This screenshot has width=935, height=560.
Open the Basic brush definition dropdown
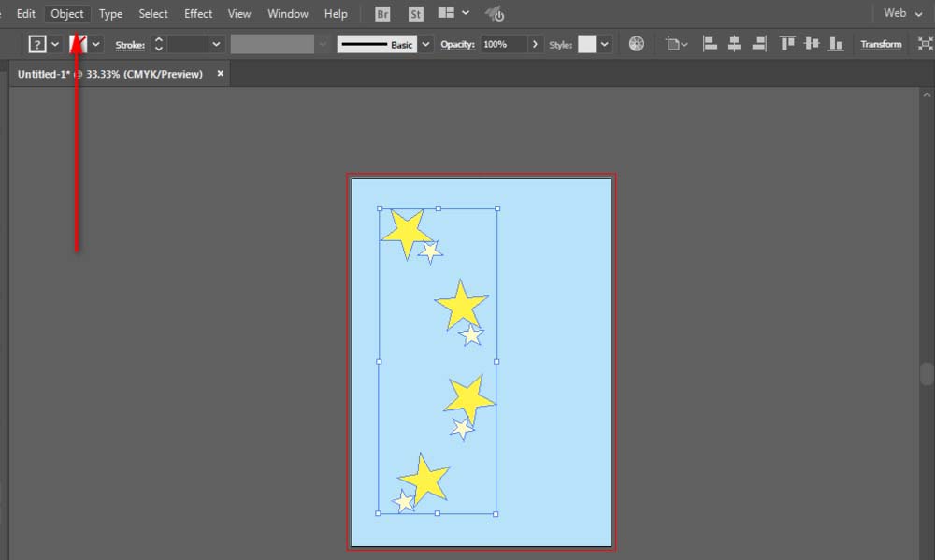(425, 44)
